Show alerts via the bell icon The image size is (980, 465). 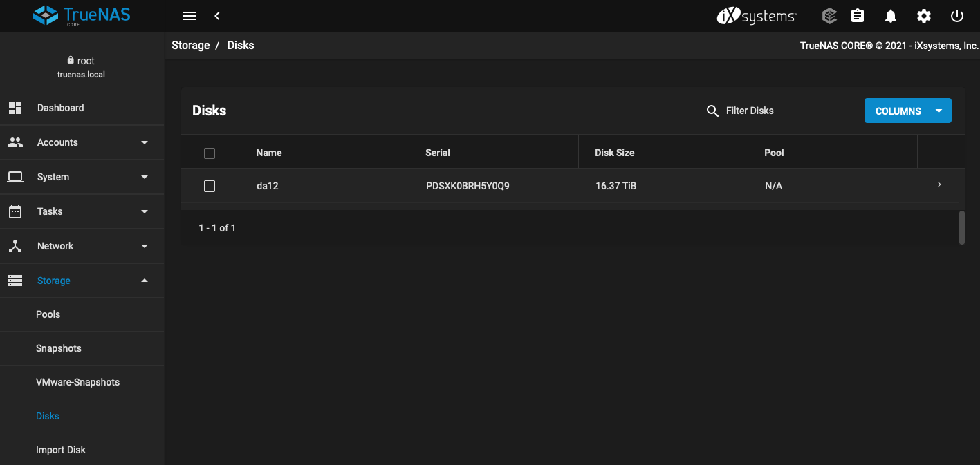click(x=891, y=16)
